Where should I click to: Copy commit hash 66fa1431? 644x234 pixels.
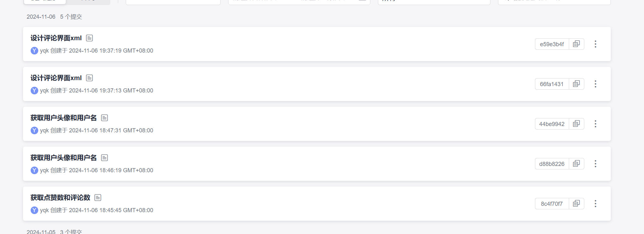576,84
